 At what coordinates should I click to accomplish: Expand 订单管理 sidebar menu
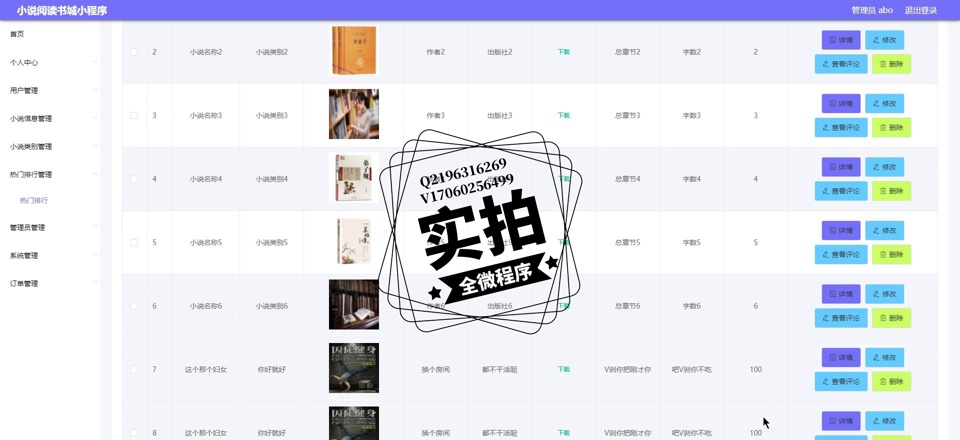[50, 283]
